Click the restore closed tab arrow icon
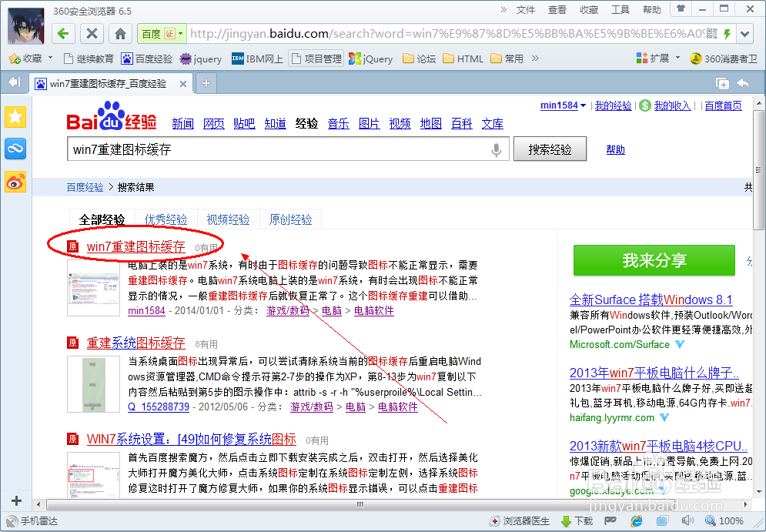Viewport: 766px width, 532px height. click(743, 83)
